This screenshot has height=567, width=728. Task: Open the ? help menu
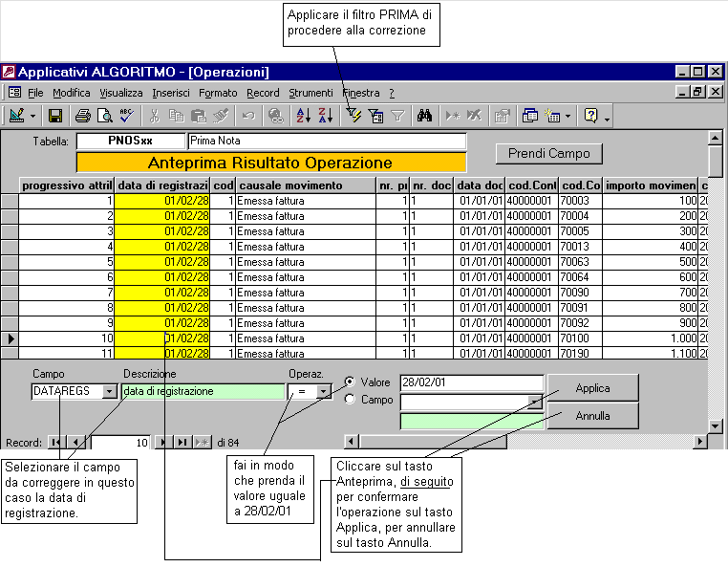392,93
